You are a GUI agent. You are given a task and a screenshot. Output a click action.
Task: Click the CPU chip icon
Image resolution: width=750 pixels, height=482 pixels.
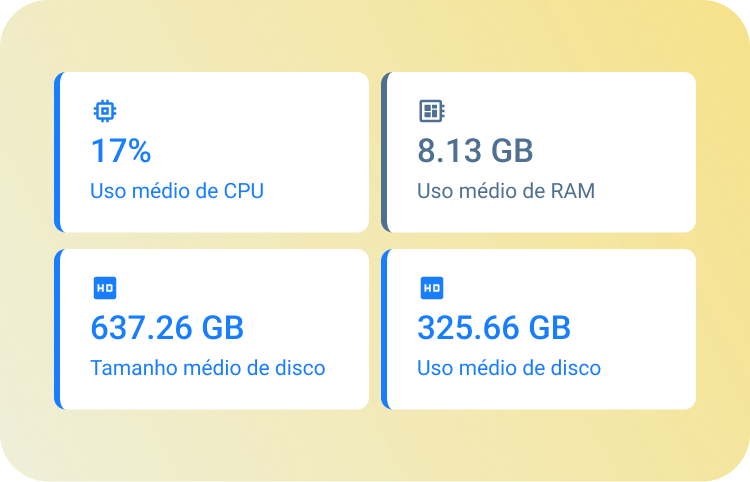104,111
